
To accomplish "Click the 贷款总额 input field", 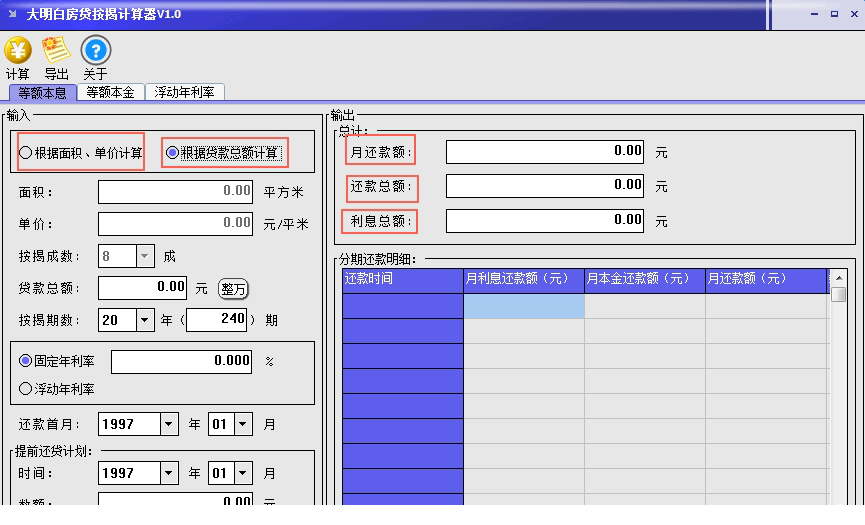I will pyautogui.click(x=143, y=288).
